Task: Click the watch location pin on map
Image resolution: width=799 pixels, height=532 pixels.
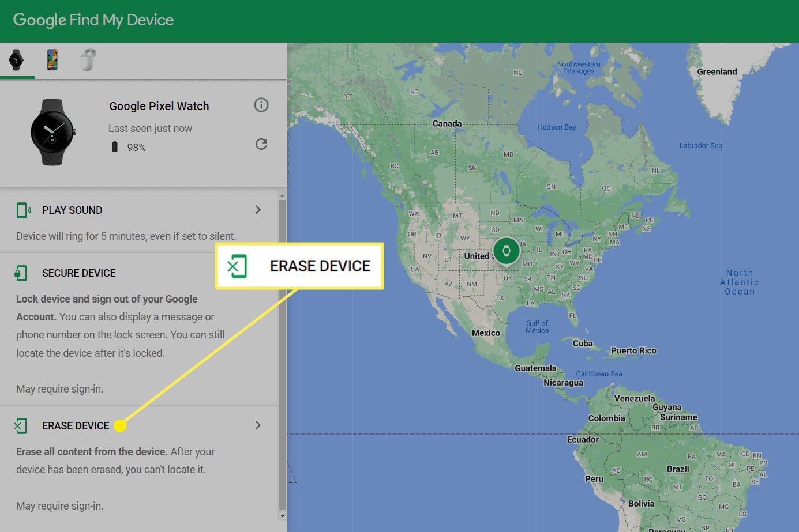Action: click(x=506, y=252)
